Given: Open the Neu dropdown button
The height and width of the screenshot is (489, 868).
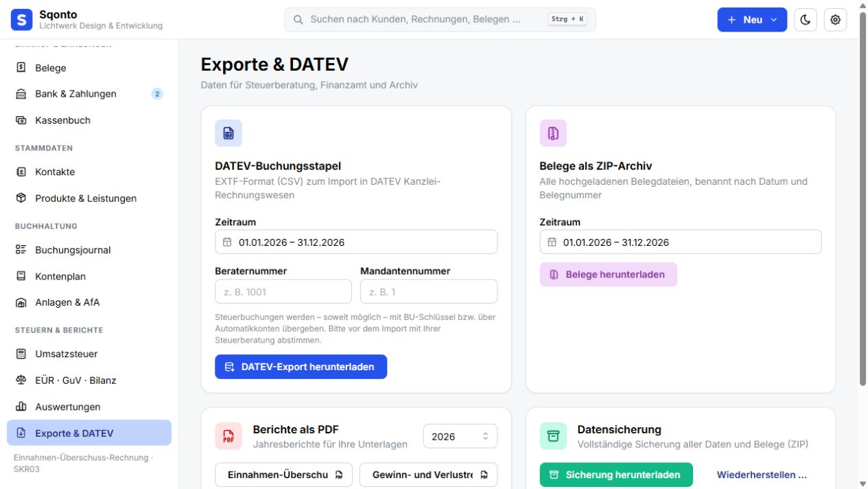Looking at the screenshot, I should tap(751, 20).
